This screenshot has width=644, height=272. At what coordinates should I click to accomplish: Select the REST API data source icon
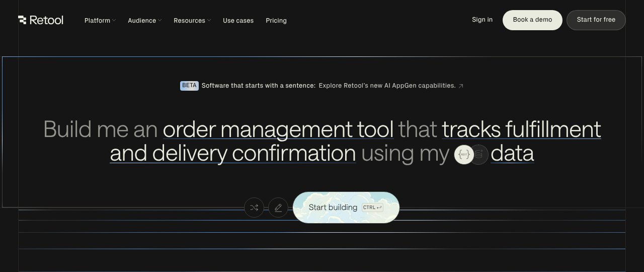coord(464,155)
